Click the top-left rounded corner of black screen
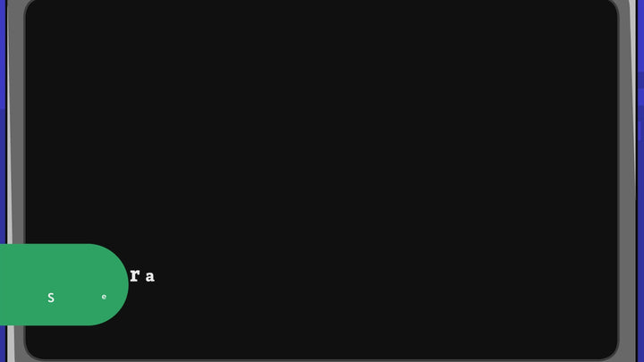The height and width of the screenshot is (362, 644). click(x=32, y=6)
